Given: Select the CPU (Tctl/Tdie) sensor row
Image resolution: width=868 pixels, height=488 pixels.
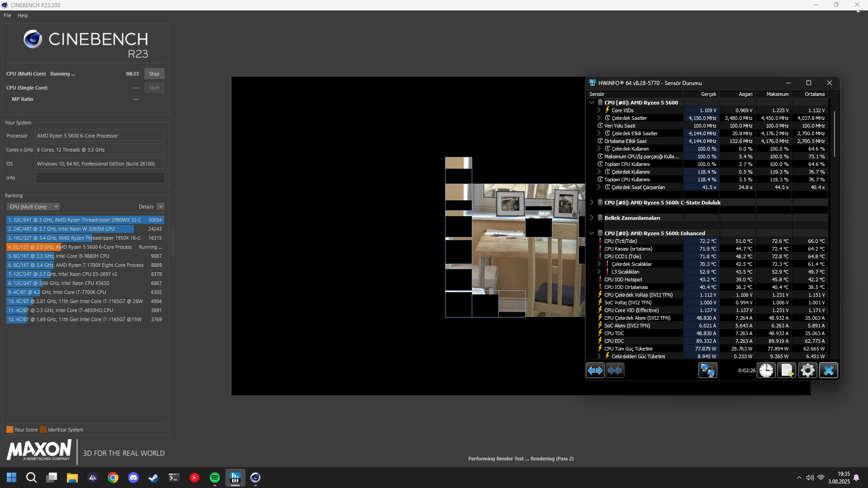Looking at the screenshot, I should pyautogui.click(x=707, y=241).
